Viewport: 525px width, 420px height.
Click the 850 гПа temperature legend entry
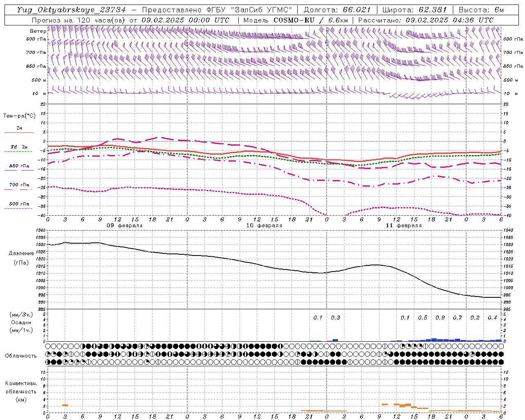[x=19, y=166]
